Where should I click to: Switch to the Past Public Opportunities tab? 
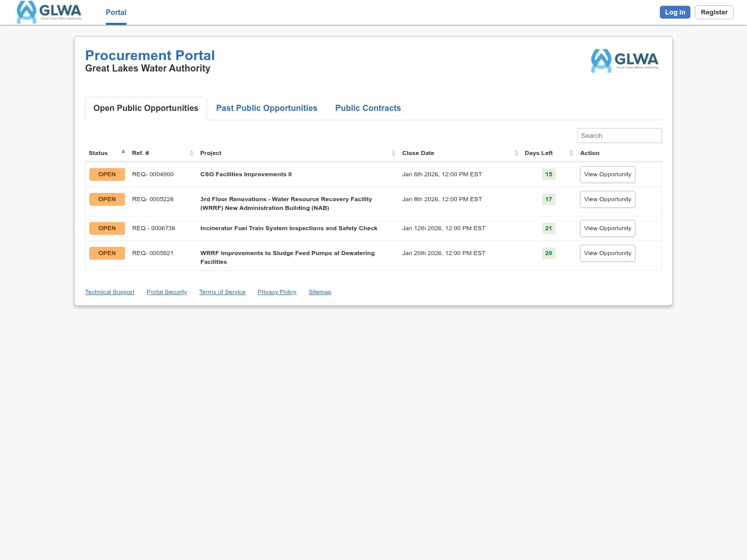click(x=267, y=108)
